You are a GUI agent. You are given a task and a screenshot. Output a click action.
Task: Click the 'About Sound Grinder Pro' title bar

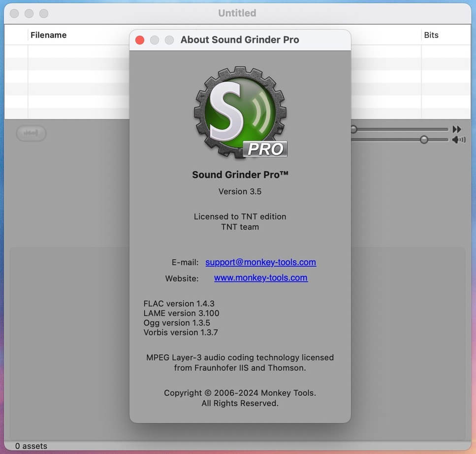click(240, 40)
